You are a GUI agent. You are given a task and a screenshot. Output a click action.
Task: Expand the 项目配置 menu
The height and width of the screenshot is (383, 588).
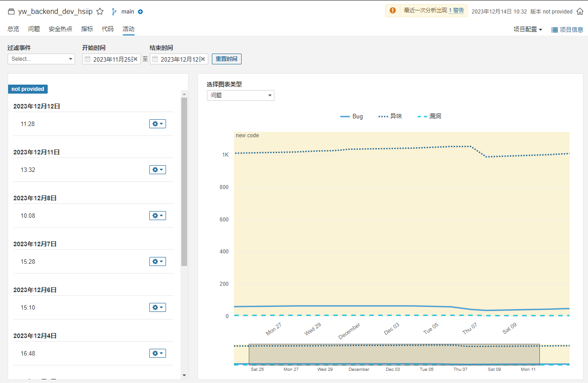[528, 29]
